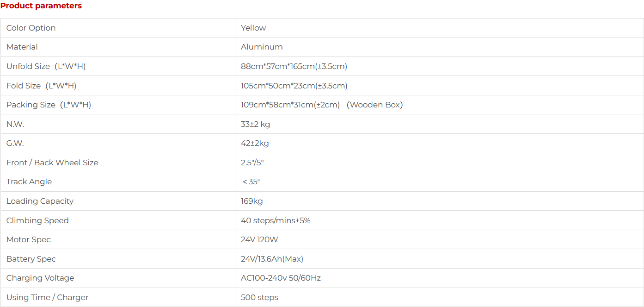This screenshot has width=644, height=307.
Task: Select the Unfold Size row label
Action: pos(46,66)
